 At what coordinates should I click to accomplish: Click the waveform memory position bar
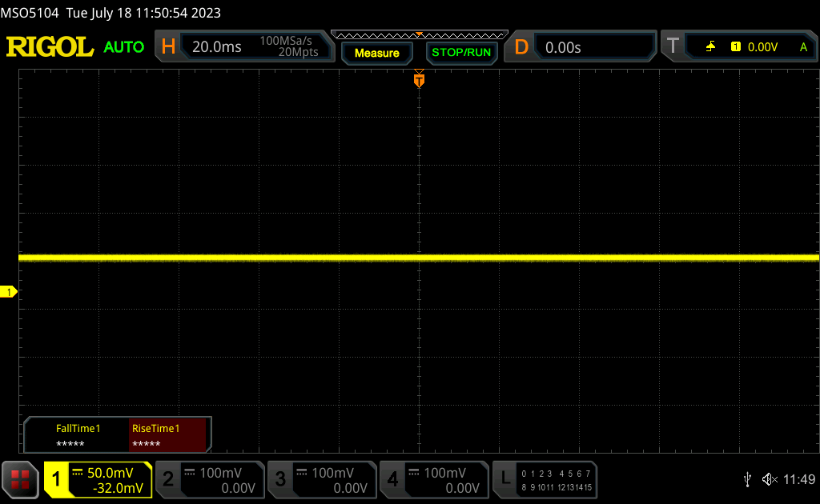420,35
